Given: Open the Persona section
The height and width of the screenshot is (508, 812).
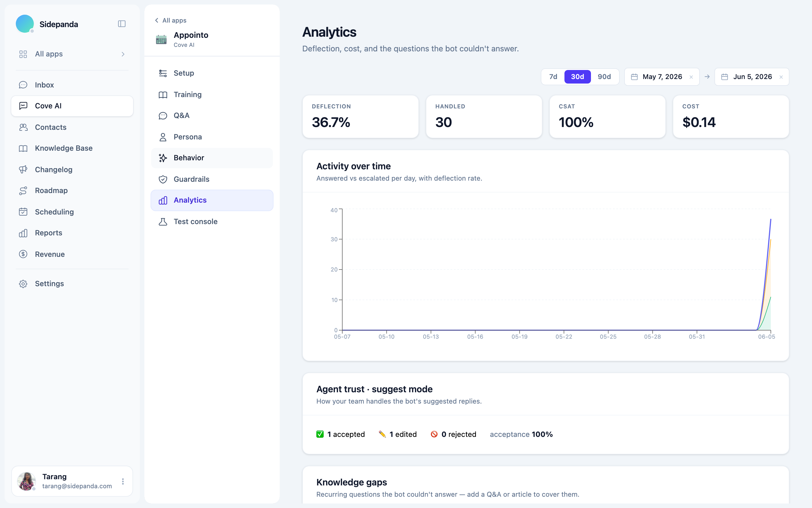Looking at the screenshot, I should point(212,137).
